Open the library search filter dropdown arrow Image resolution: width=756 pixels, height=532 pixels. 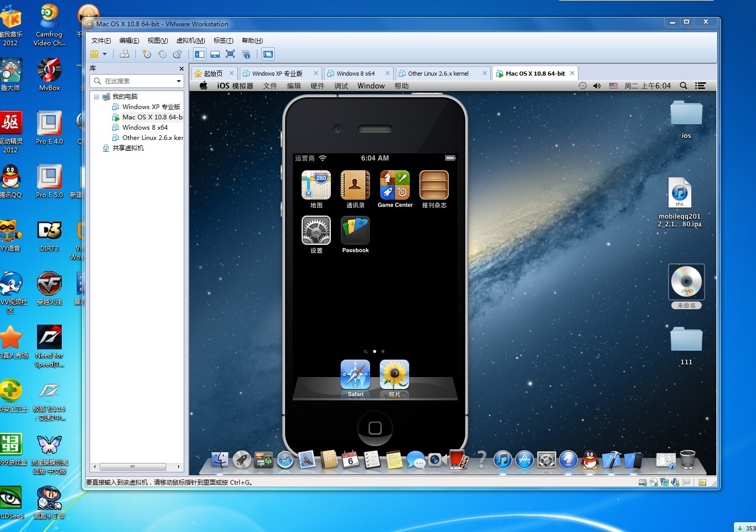(x=179, y=81)
